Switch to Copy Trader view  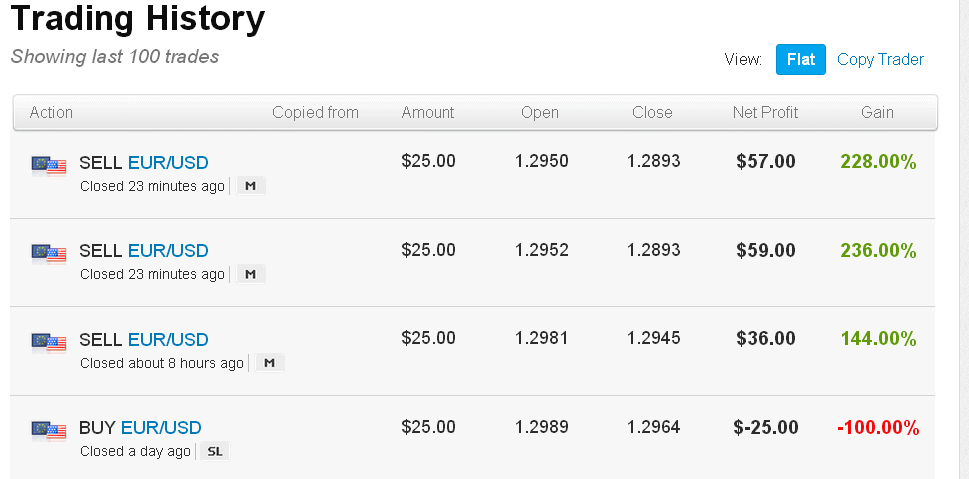pos(880,59)
